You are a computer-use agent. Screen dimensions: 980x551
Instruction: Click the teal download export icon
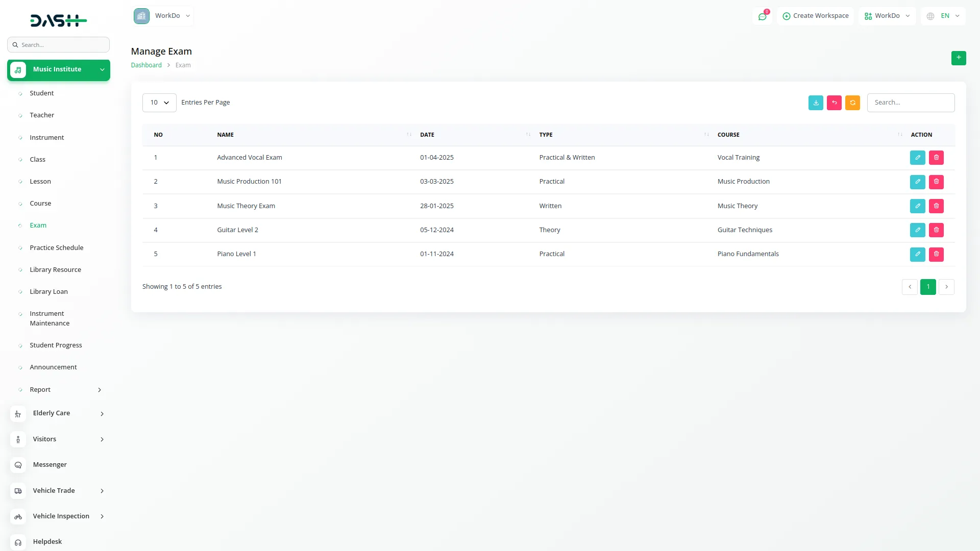pyautogui.click(x=816, y=103)
